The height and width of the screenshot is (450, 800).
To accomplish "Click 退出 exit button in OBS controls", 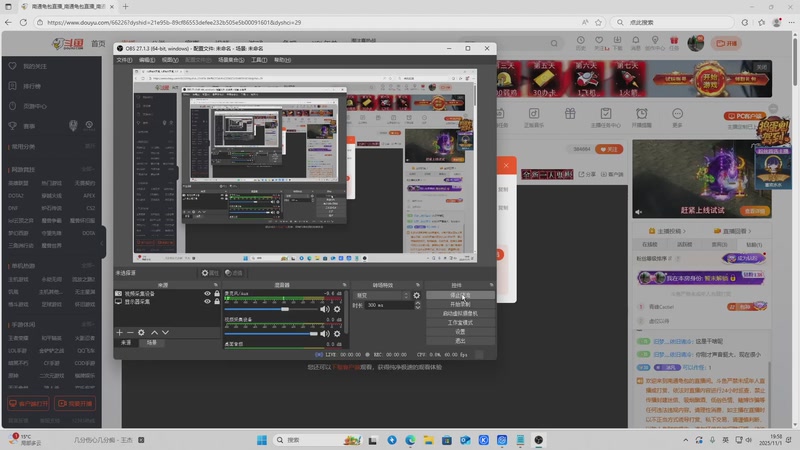I will pyautogui.click(x=460, y=341).
